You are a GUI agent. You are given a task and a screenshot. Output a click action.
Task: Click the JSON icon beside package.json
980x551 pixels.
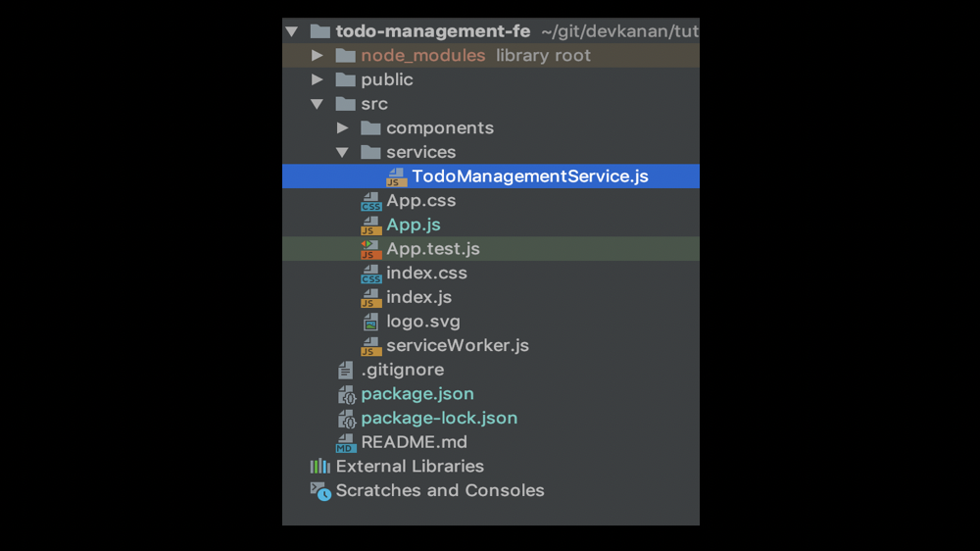pos(346,395)
